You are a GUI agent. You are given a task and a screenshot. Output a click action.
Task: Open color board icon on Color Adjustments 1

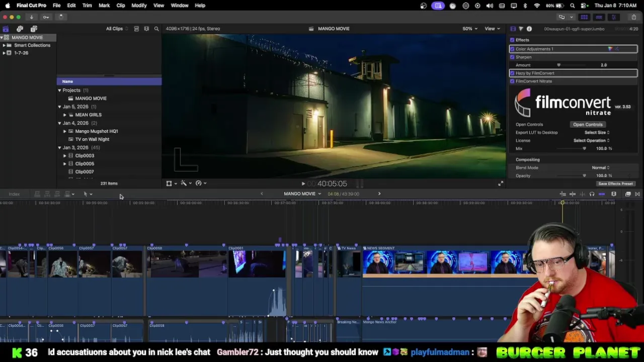tap(610, 49)
